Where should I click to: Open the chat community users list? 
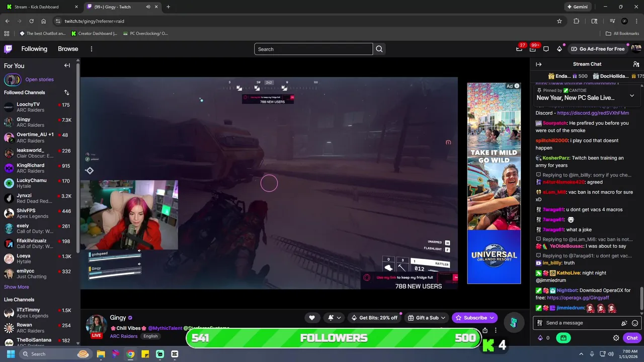(x=636, y=64)
